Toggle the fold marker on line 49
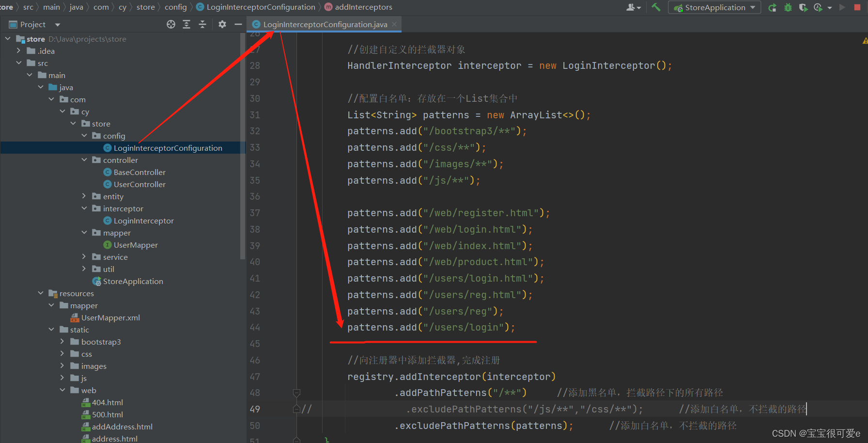868x443 pixels. 296,409
